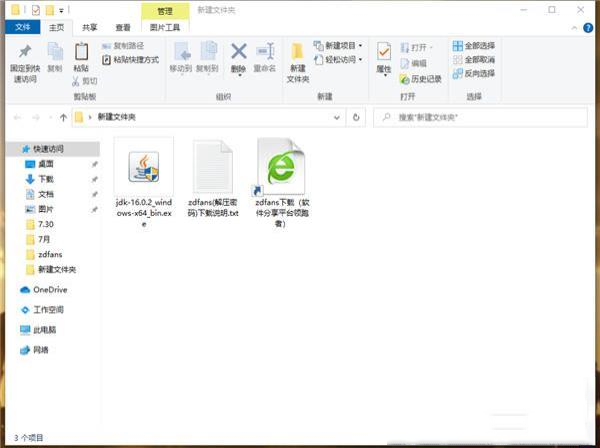Click the Up arrow navigation button
The height and width of the screenshot is (448, 600).
(64, 117)
